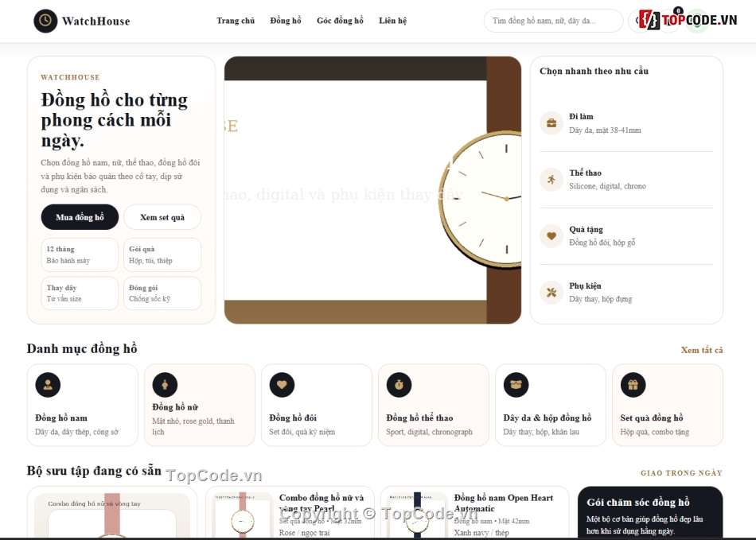Click the Xem set quà button
756x540 pixels.
point(162,217)
